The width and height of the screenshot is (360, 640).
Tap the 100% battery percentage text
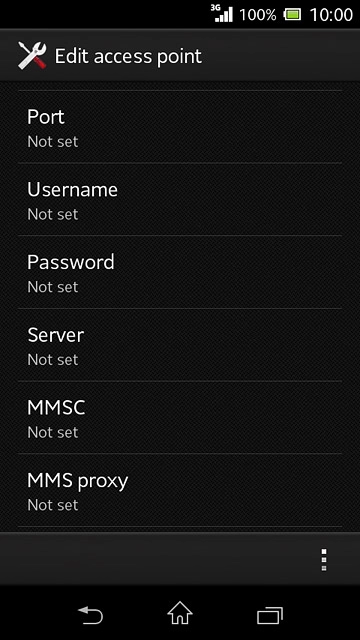click(258, 15)
